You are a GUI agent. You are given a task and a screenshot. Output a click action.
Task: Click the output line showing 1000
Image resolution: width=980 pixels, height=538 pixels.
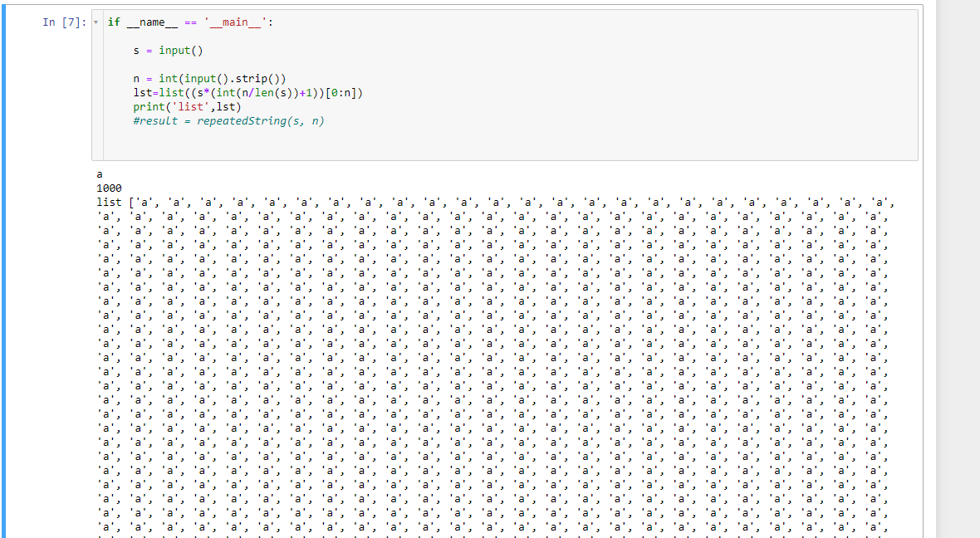[x=110, y=188]
